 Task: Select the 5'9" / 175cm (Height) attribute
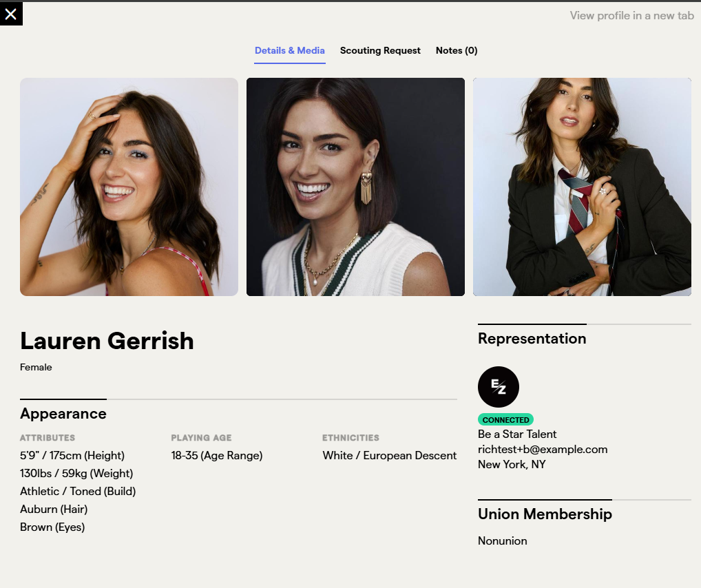(72, 456)
